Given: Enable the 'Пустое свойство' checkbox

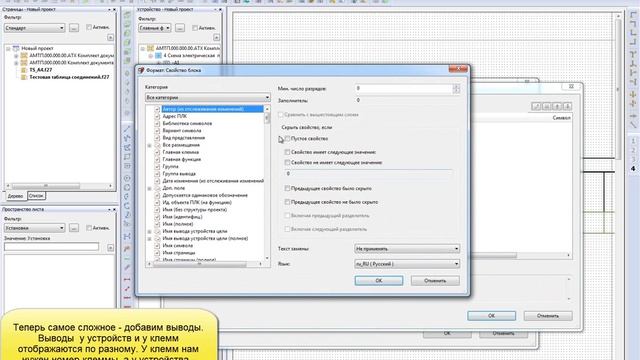Looking at the screenshot, I should (287, 139).
